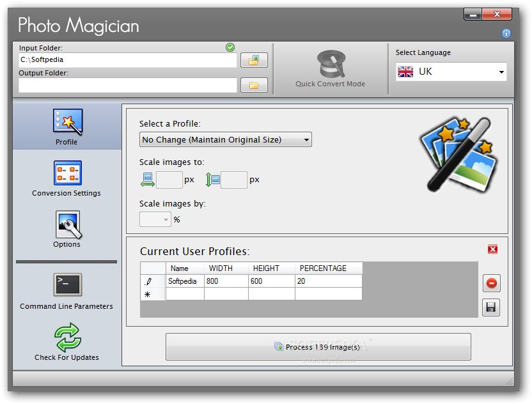Select the 20 percentage cell

(x=329, y=281)
